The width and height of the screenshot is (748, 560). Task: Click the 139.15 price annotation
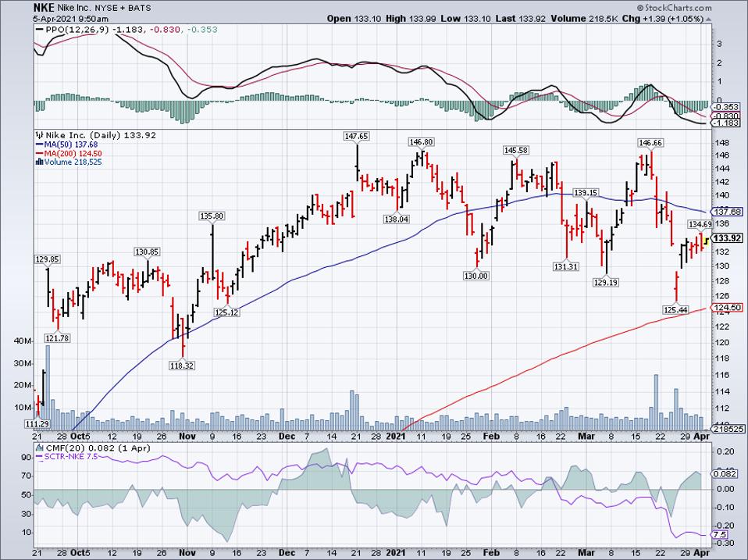[586, 193]
